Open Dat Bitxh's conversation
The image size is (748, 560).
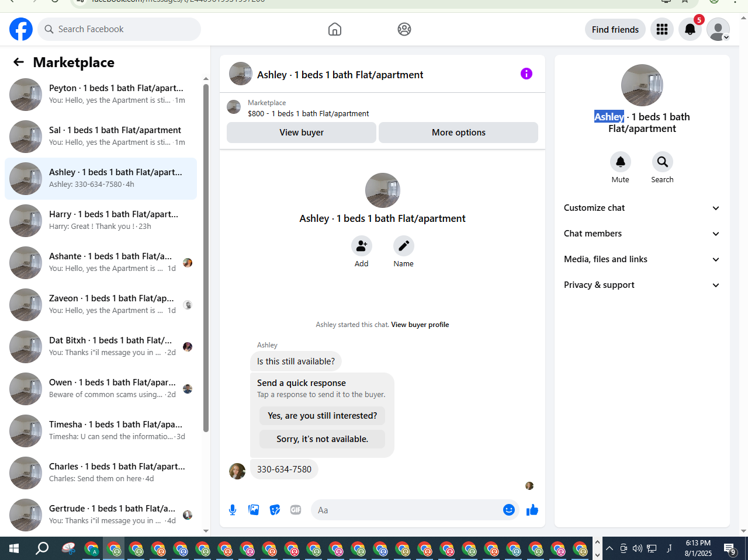101,347
